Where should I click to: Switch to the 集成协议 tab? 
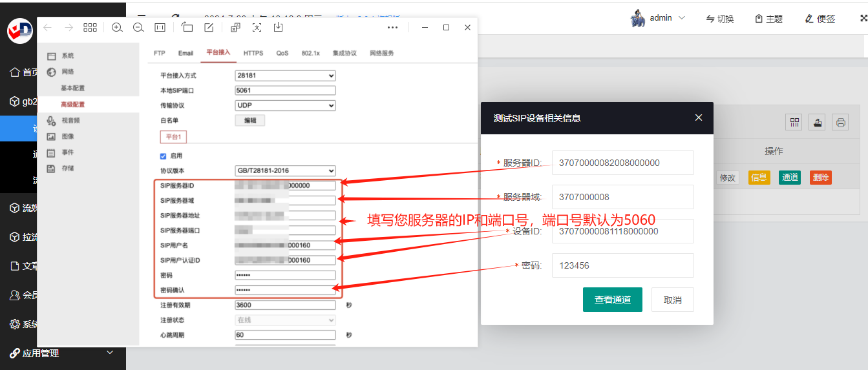344,53
